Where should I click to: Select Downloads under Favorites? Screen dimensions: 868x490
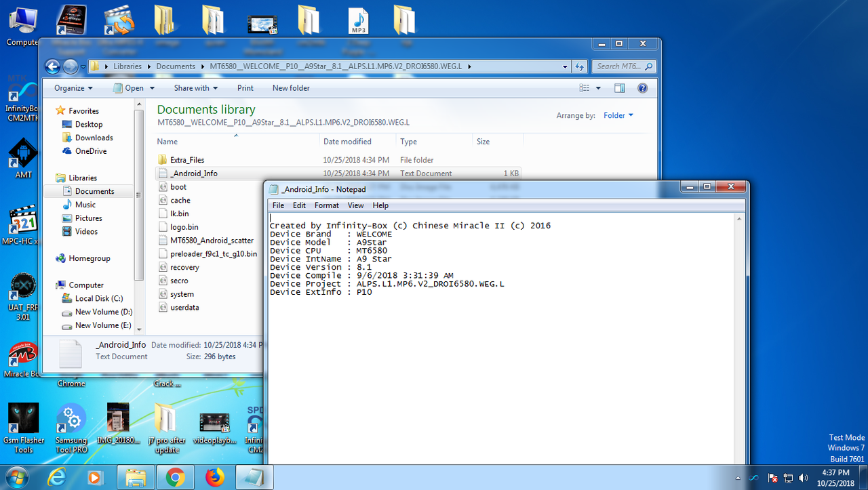(x=94, y=138)
